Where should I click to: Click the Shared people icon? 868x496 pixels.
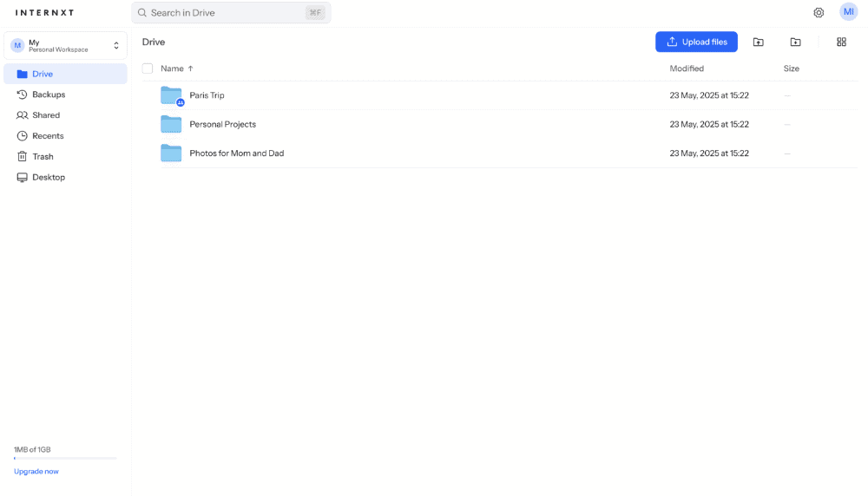[23, 115]
